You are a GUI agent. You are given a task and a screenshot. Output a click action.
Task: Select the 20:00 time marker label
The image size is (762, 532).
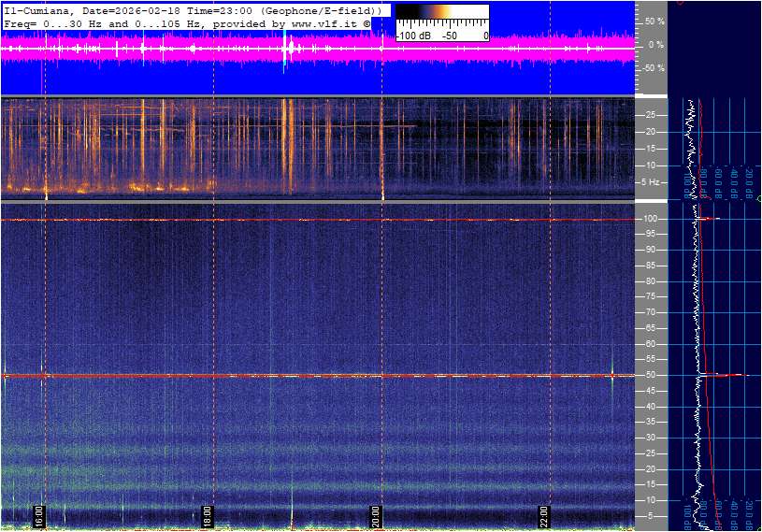click(x=376, y=515)
